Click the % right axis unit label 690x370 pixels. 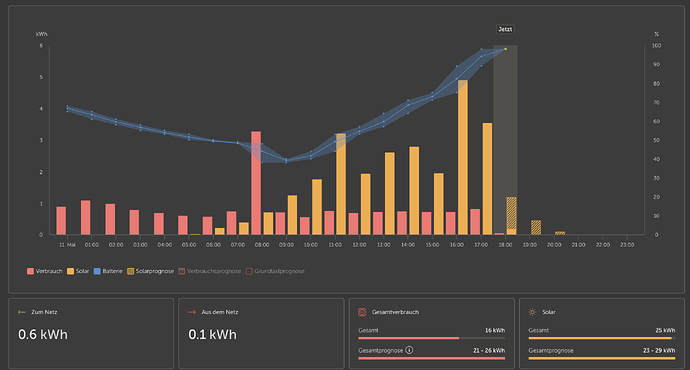tap(657, 34)
